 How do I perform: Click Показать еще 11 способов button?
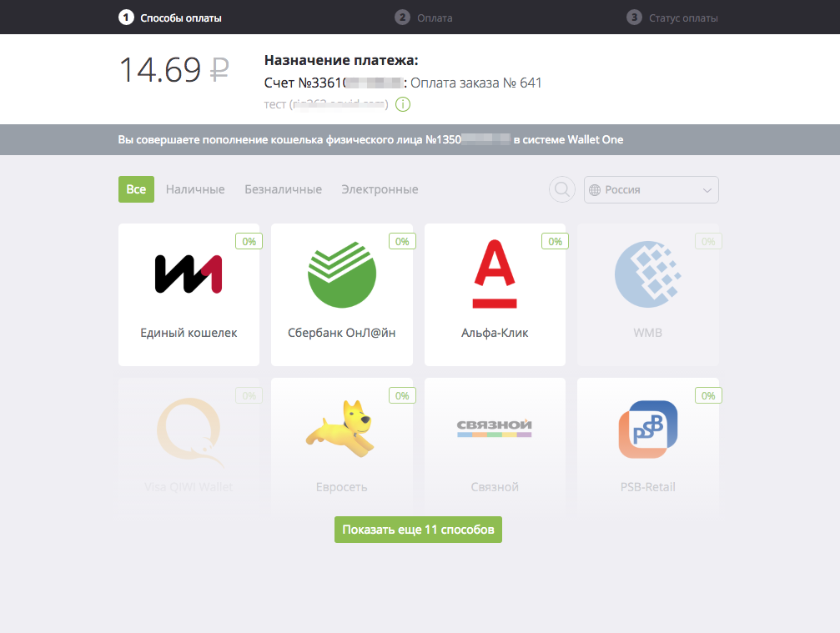coord(419,530)
